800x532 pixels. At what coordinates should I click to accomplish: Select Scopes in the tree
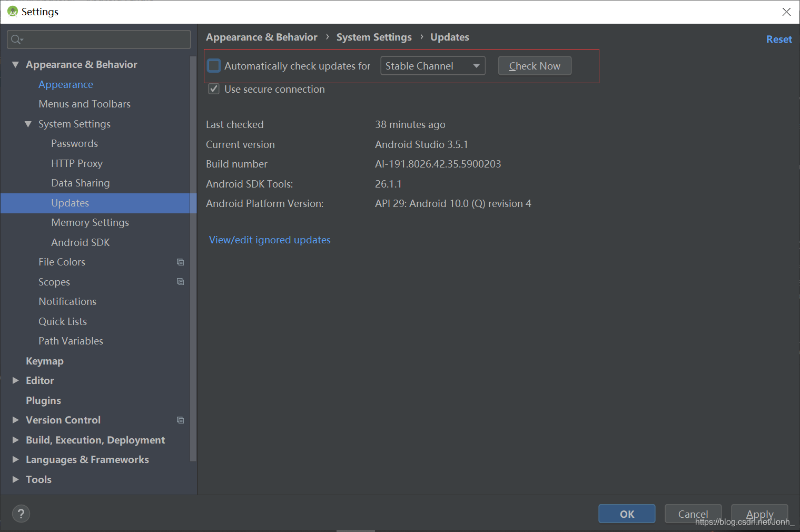pos(54,282)
